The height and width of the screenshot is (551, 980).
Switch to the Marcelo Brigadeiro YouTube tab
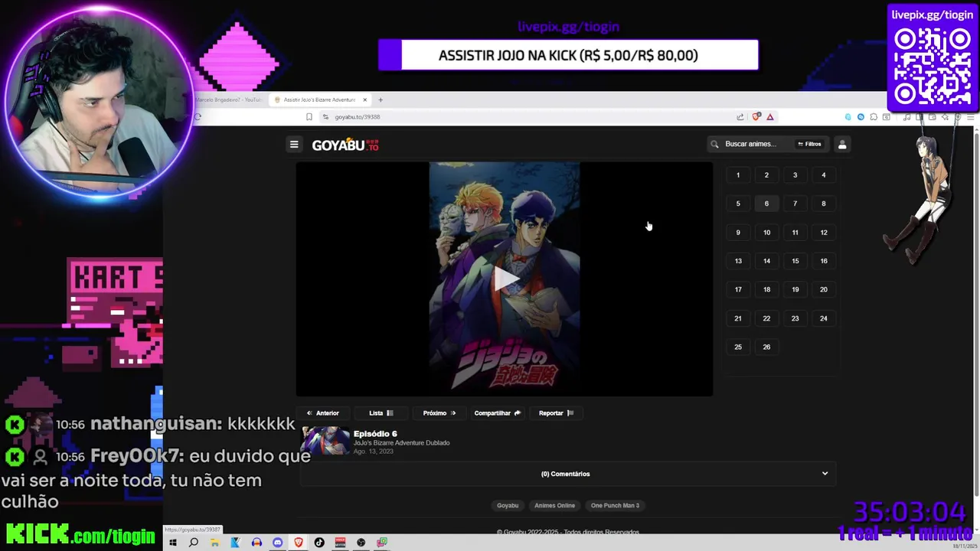tap(228, 99)
